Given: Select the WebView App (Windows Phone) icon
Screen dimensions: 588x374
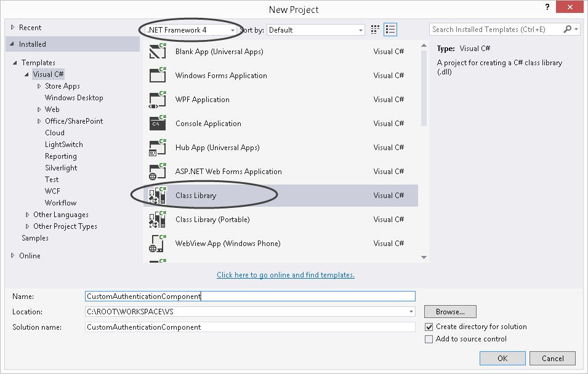Looking at the screenshot, I should coord(158,243).
